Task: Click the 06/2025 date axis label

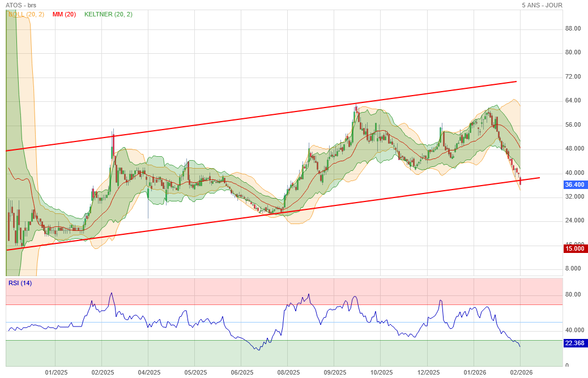Action: tap(242, 373)
